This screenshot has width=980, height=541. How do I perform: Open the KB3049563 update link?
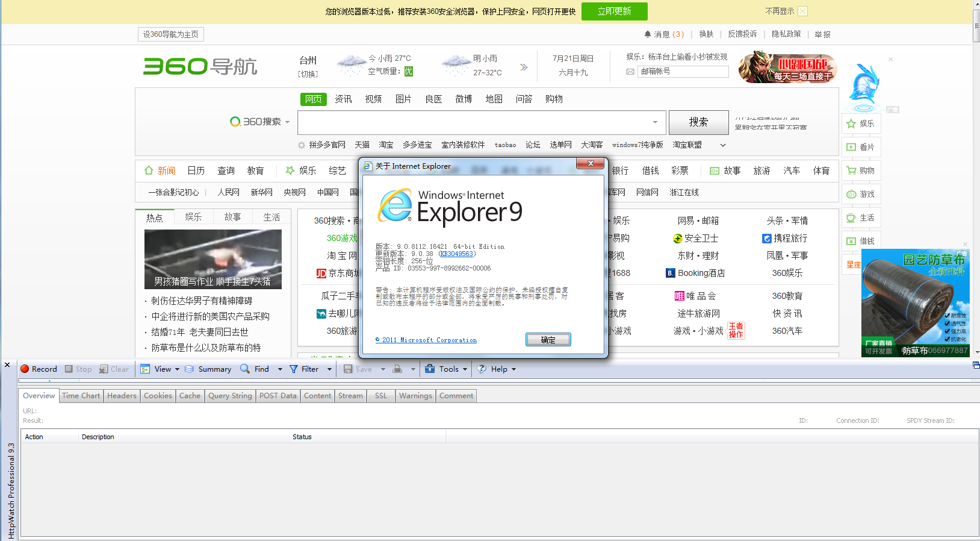(x=457, y=254)
